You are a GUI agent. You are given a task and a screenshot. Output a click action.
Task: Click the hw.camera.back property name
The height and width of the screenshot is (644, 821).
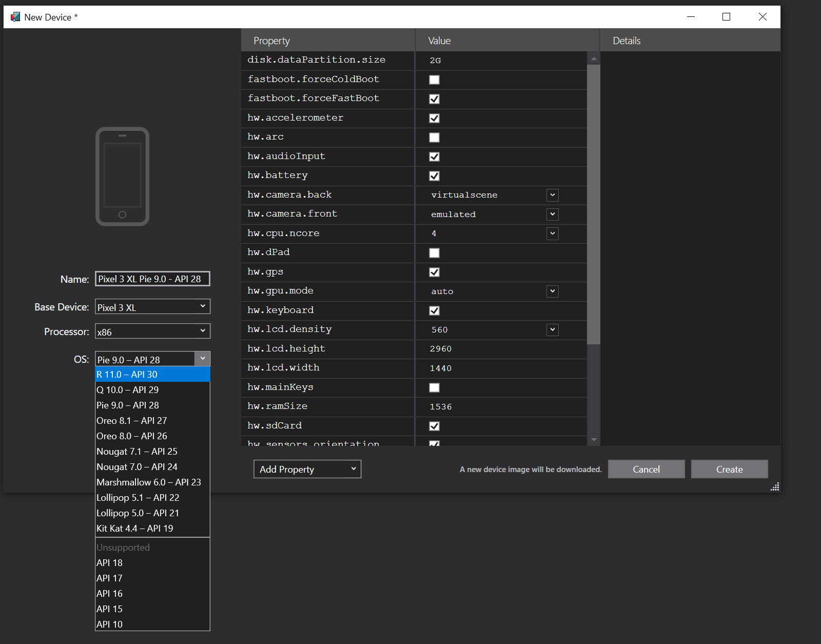pyautogui.click(x=289, y=195)
